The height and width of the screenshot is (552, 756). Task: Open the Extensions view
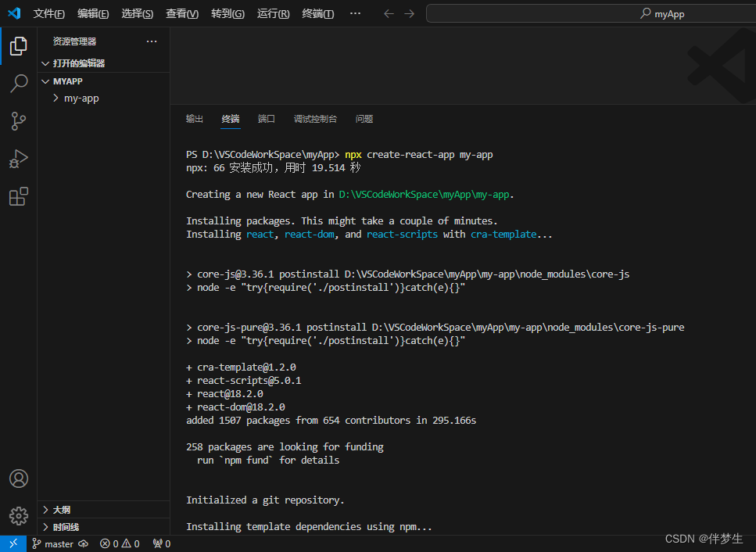click(18, 196)
